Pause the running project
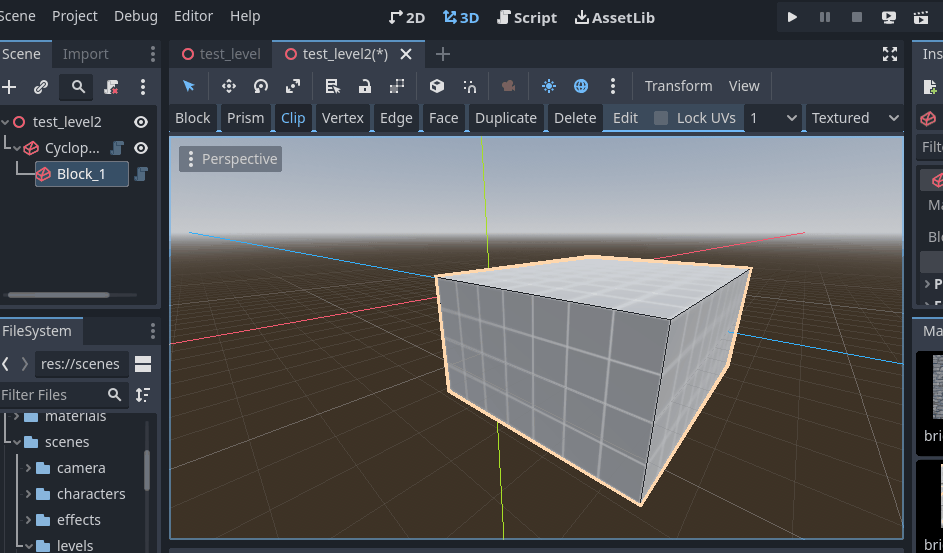The image size is (943, 553). point(825,17)
